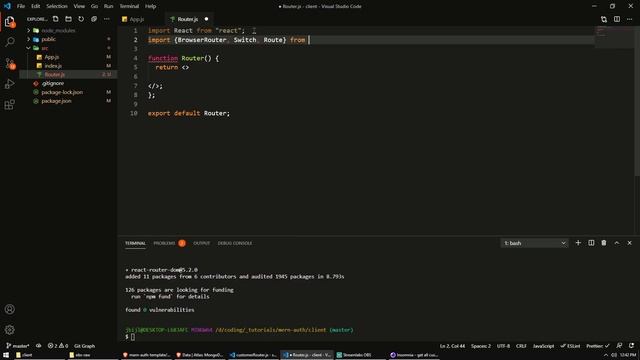Open the Search view in activity bar
640x360 pixels.
pos(9,42)
